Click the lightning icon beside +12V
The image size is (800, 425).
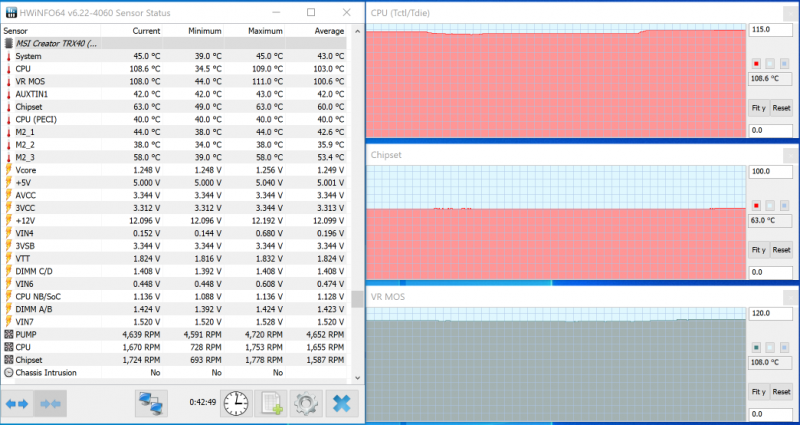click(8, 220)
